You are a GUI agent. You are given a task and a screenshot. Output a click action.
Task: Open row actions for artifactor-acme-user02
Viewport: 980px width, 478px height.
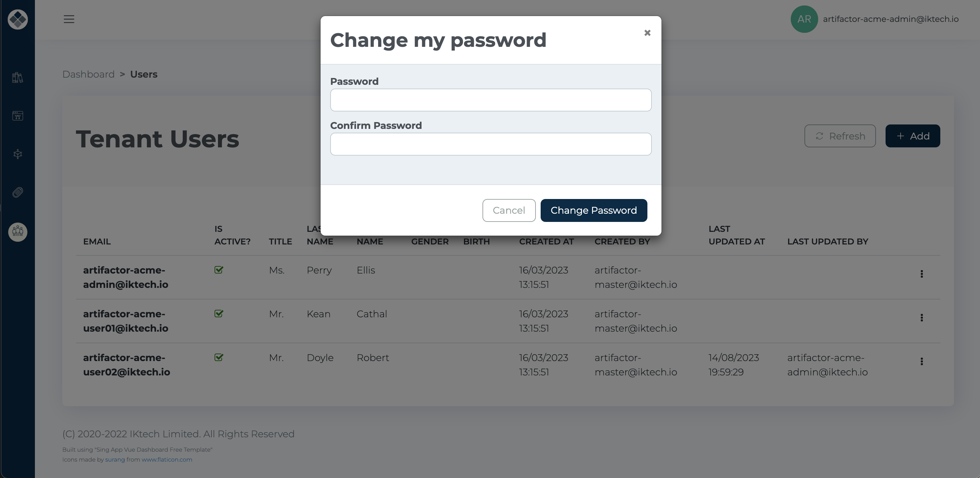coord(922,361)
